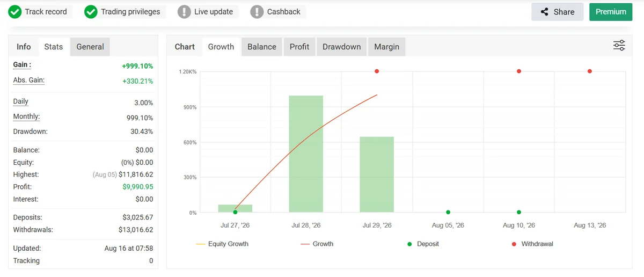Click the withdrawal marker above Aug 10

[519, 71]
